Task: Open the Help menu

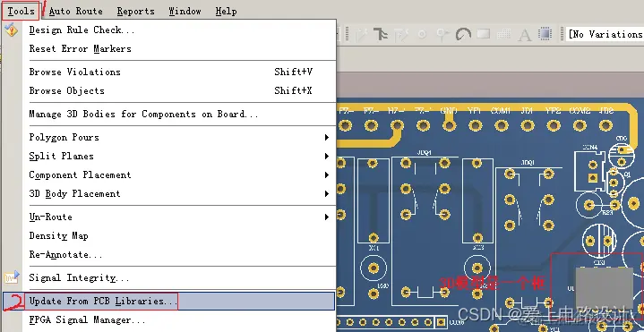Action: 226,11
